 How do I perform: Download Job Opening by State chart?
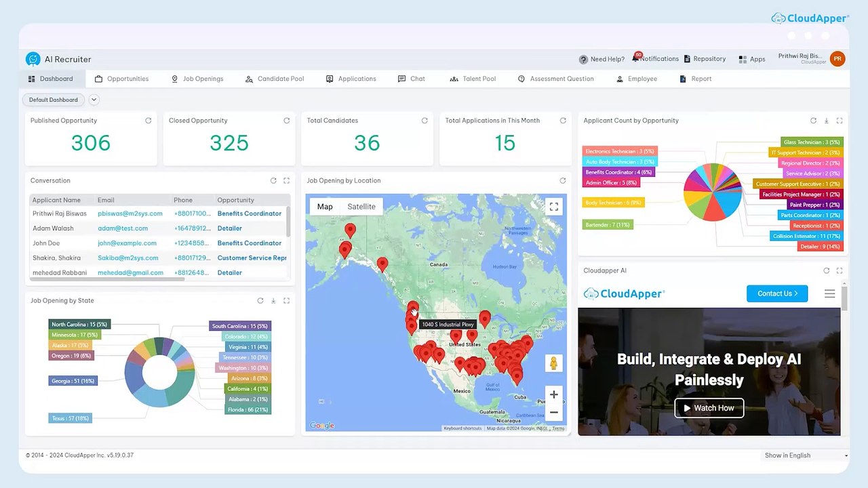(273, 301)
